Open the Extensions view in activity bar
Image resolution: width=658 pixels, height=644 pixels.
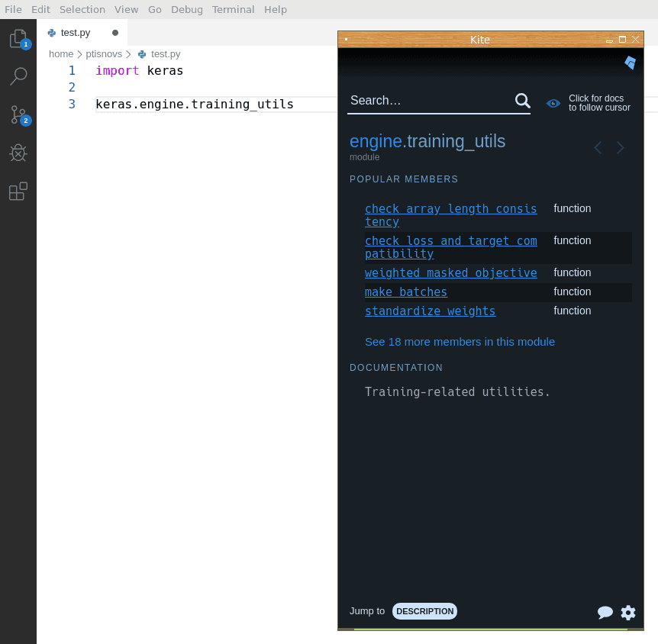coord(18,192)
